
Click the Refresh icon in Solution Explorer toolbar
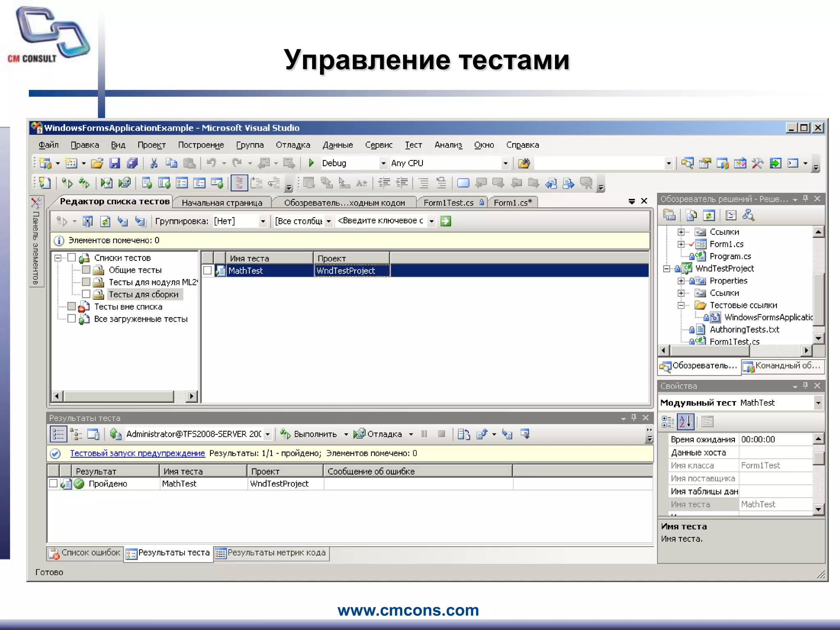[x=709, y=215]
